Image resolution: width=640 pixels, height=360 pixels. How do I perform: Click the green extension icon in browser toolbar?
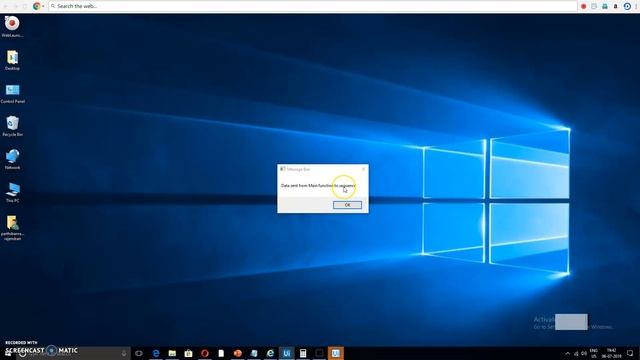605,6
